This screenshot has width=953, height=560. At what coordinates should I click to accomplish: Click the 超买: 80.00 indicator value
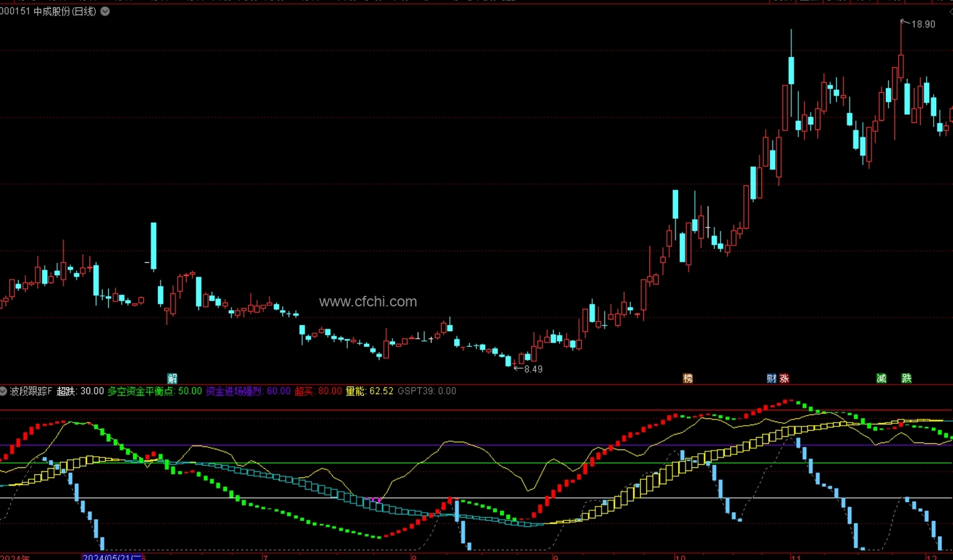pyautogui.click(x=318, y=391)
